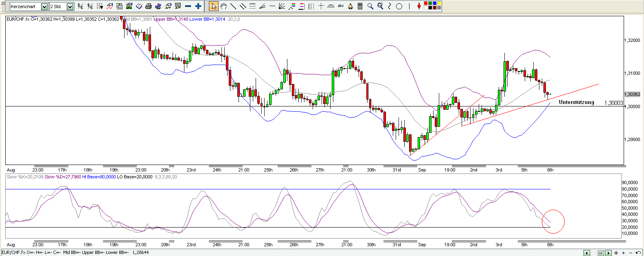Pick the yellow color swatch
The width and height of the screenshot is (644, 256).
pos(438,4)
